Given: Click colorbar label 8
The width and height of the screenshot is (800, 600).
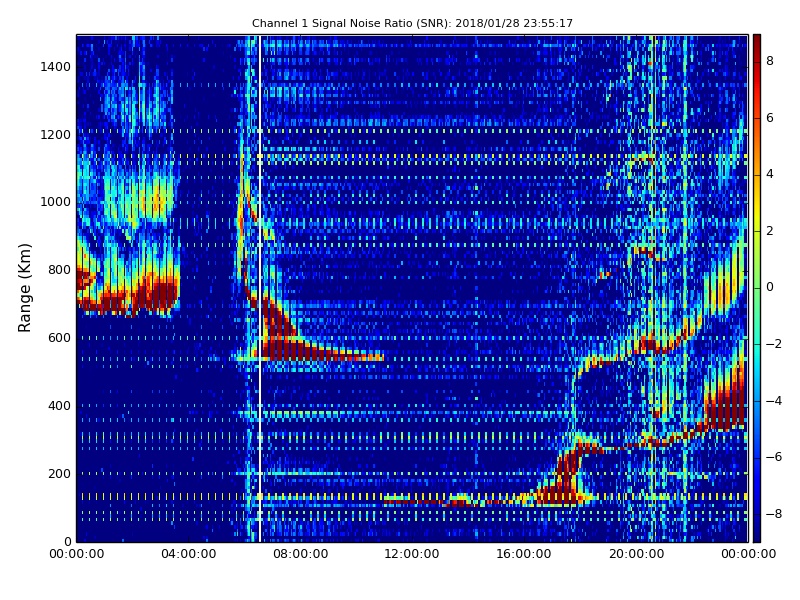Looking at the screenshot, I should pos(770,61).
